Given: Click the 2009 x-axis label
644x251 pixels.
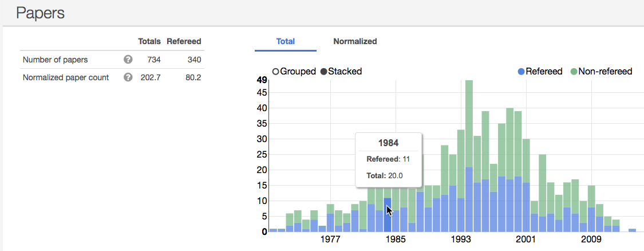Looking at the screenshot, I should pyautogui.click(x=590, y=240).
